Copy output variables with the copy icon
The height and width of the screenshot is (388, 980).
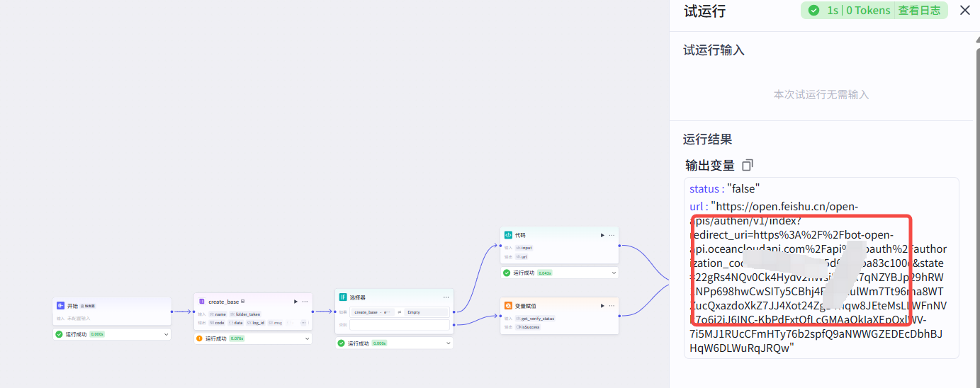[747, 165]
